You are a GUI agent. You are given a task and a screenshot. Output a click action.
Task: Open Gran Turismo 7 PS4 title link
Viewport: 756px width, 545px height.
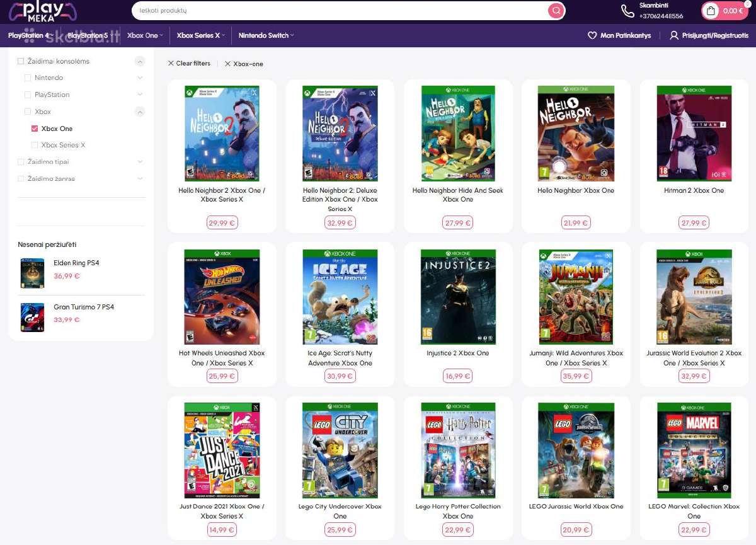[x=84, y=307]
